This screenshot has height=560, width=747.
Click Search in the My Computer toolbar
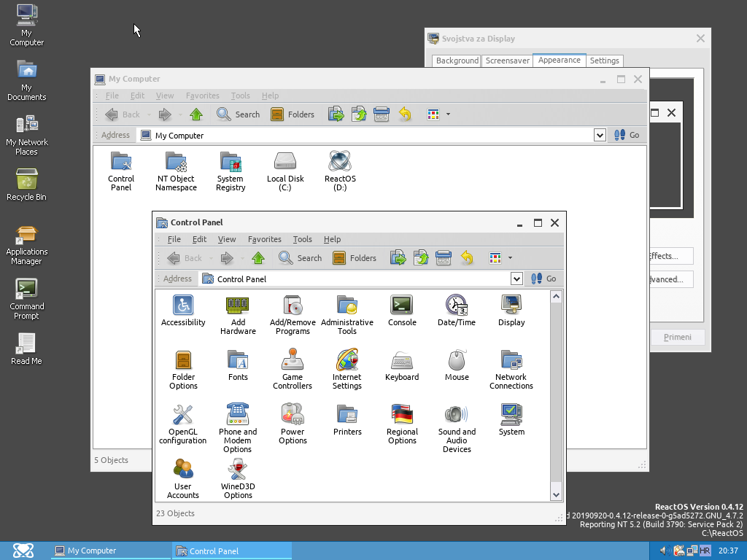[239, 114]
